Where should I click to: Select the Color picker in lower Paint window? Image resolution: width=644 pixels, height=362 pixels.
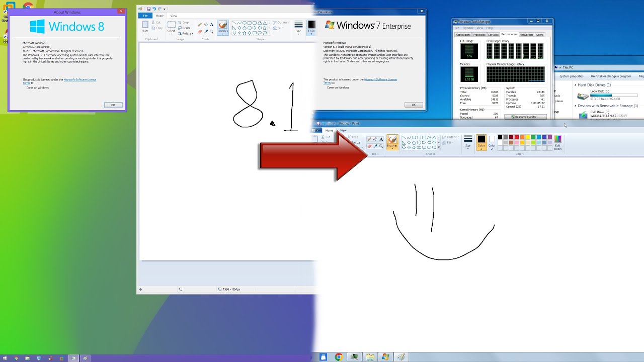(375, 146)
